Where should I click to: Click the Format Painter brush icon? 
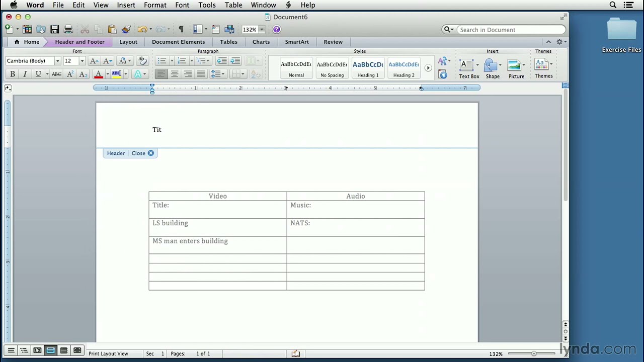[126, 30]
